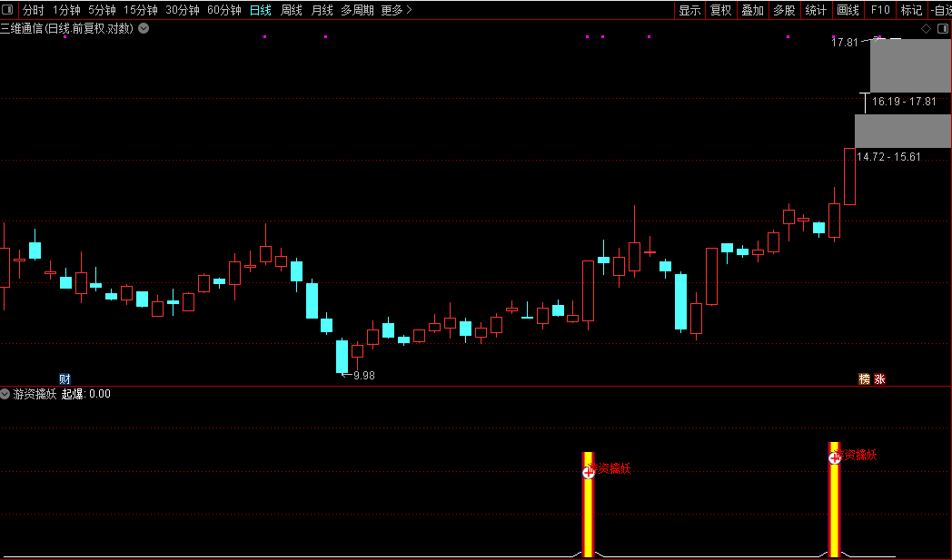952x560 pixels.
Task: Click the 14.72 - 15.61 gap label
Action: pos(888,156)
